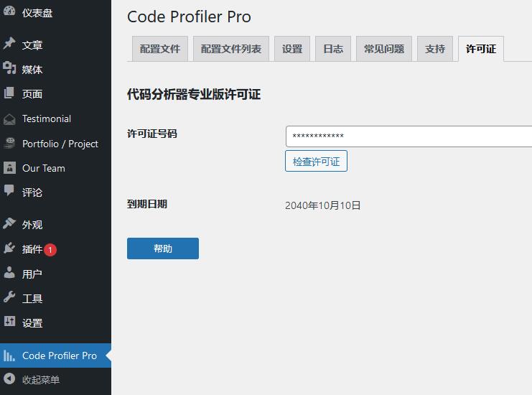The image size is (532, 395).
Task: Click the plug icon beside 插件
Action: (9, 248)
